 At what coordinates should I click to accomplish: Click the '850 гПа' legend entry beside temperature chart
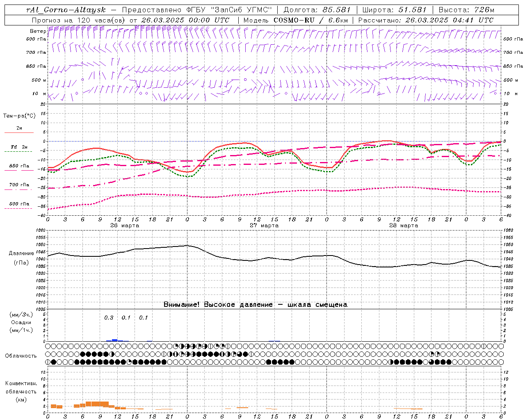(19, 166)
